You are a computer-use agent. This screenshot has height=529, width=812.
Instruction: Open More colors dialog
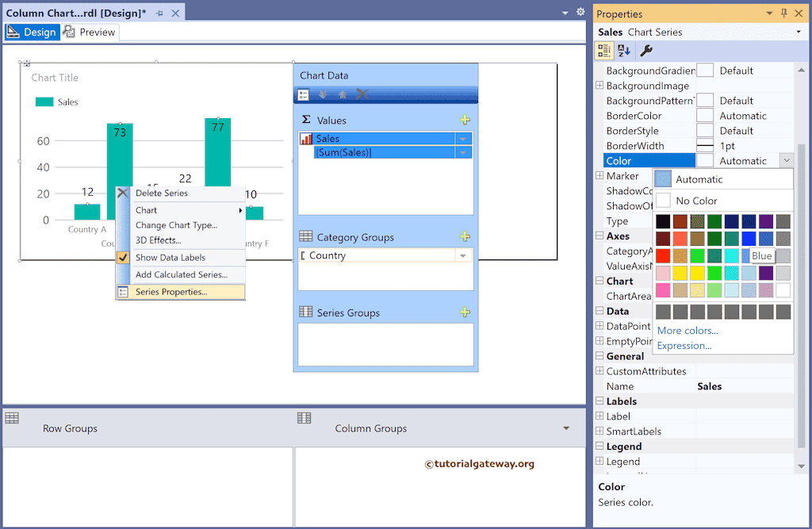click(687, 331)
